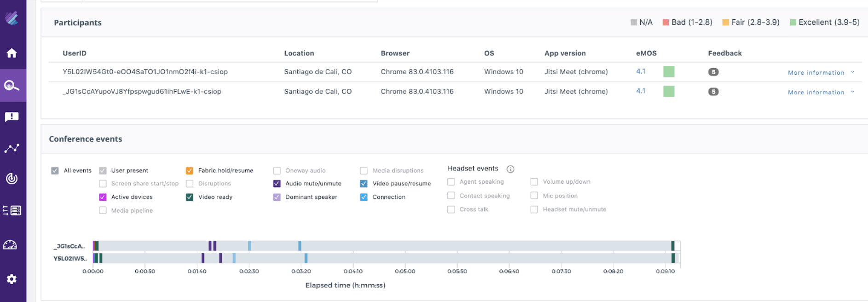Click the 4.1 eMOS link for Y5L02IW54Gt0 user
868x302 pixels.
tap(641, 71)
